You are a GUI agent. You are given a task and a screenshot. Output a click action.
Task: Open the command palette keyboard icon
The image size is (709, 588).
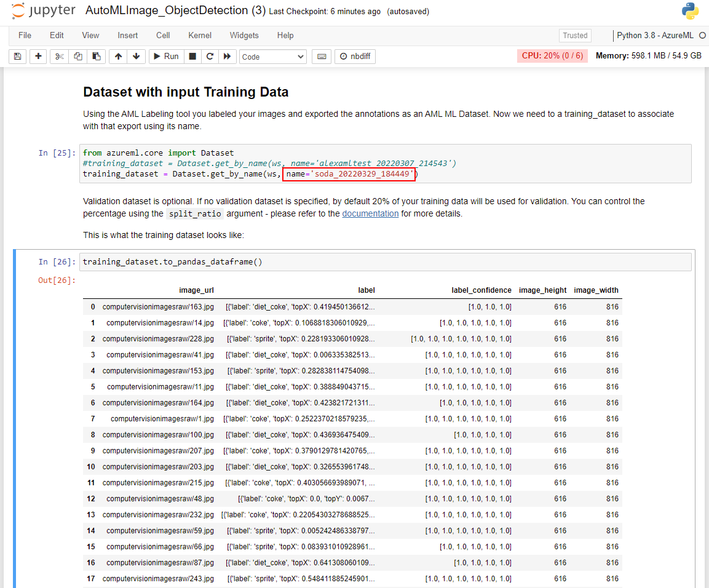[322, 57]
